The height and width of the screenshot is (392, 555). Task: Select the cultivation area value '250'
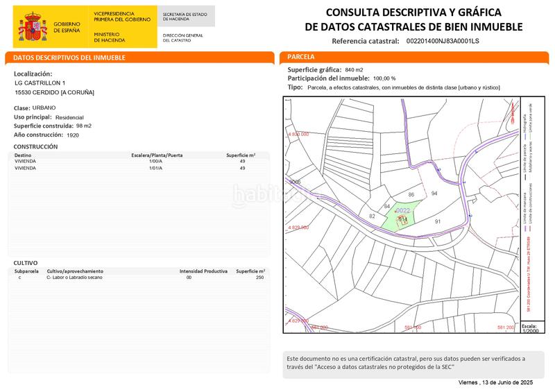(259, 278)
